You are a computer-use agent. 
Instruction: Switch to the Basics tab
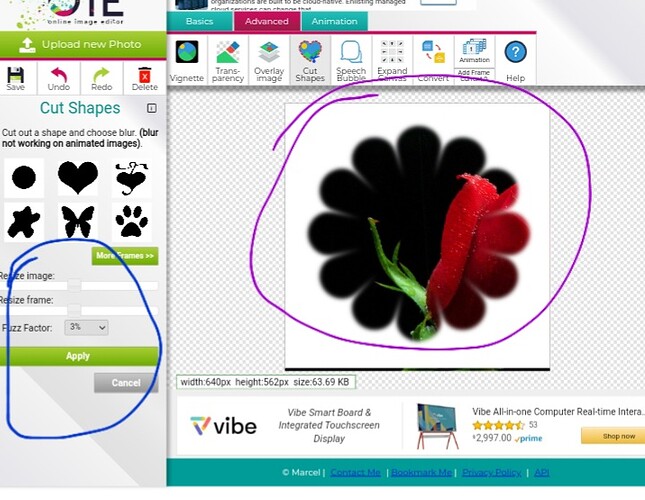[x=199, y=21]
